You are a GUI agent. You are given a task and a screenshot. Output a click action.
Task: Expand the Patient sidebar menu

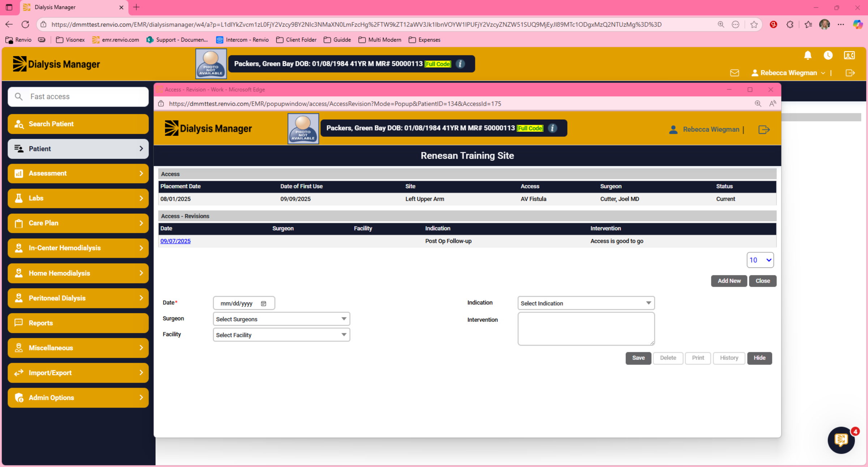point(78,149)
